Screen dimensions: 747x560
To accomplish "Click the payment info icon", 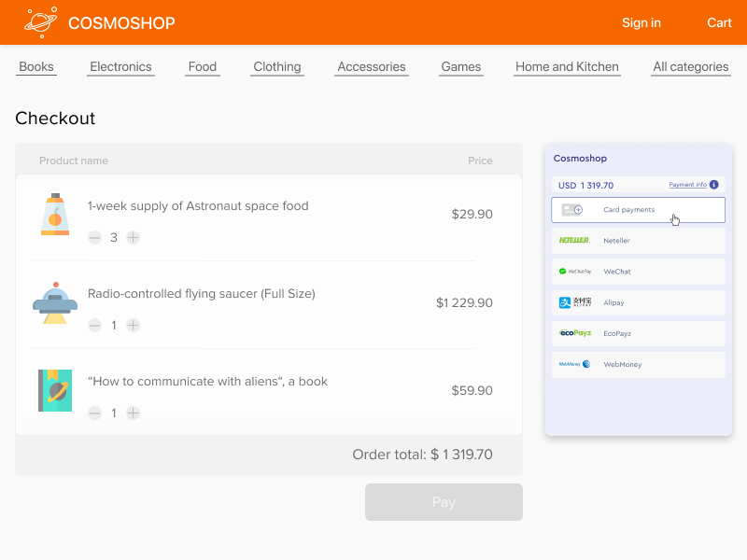I will 714,185.
